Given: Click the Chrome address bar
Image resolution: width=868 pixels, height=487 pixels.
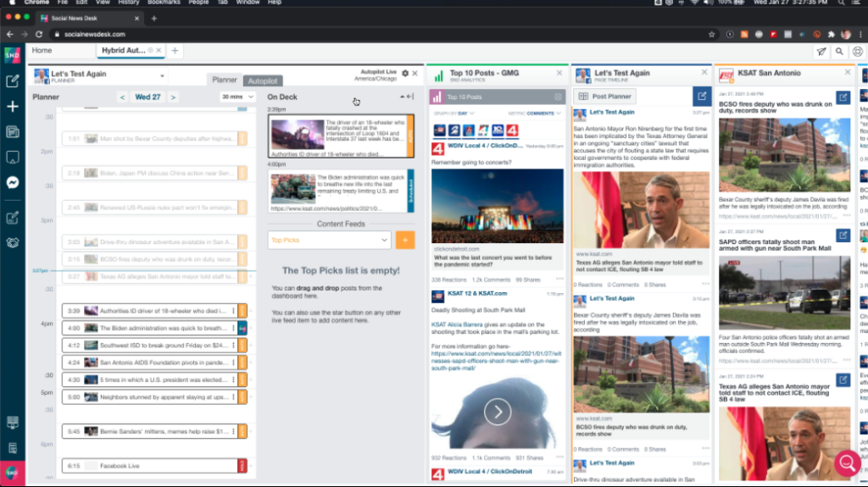Looking at the screenshot, I should [x=382, y=35].
